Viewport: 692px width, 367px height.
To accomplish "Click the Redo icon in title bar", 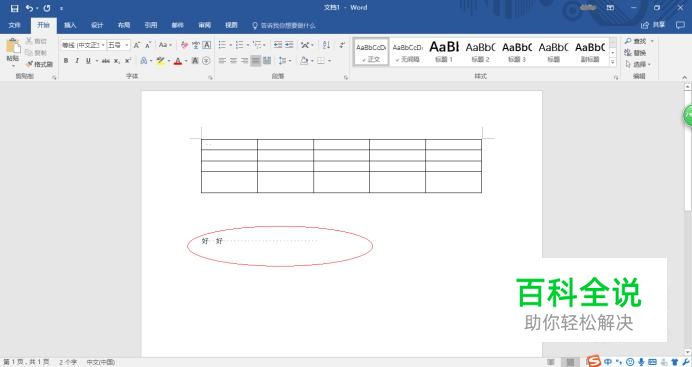I will click(x=47, y=8).
